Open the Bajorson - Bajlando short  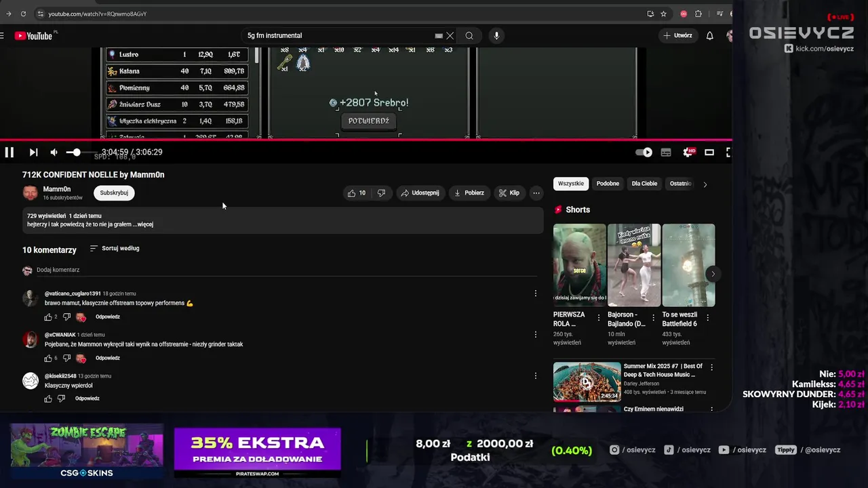[x=634, y=265]
